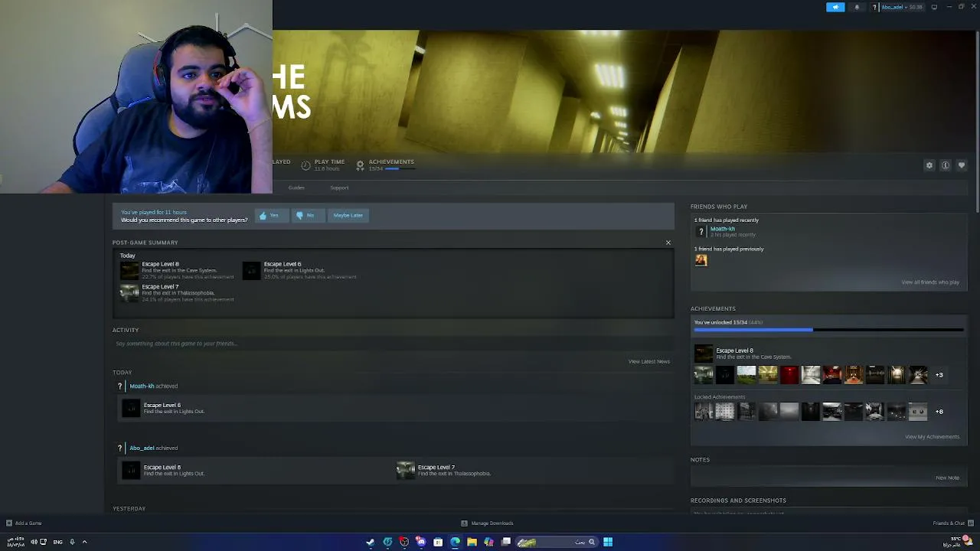This screenshot has height=551, width=980.
Task: Open Escape Level 6 post-game summary icon
Action: point(252,270)
